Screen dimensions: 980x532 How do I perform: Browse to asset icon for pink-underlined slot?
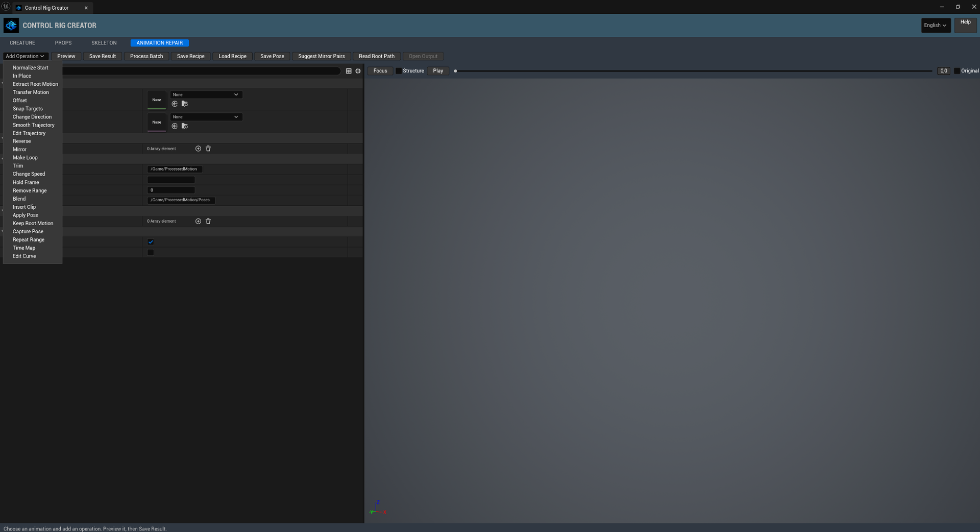click(185, 126)
